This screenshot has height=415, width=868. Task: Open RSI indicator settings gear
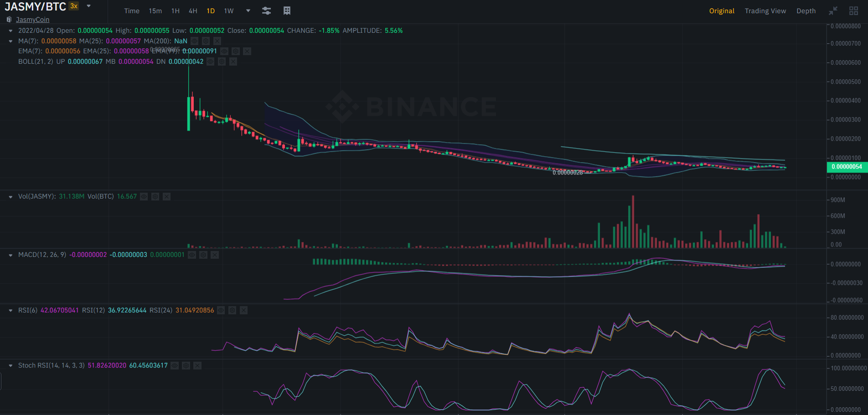(232, 310)
